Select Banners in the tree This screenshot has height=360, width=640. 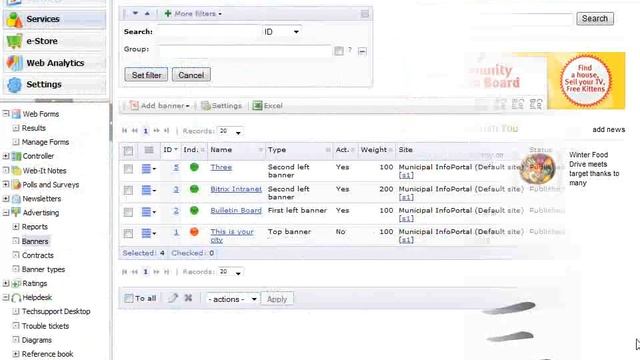[35, 241]
